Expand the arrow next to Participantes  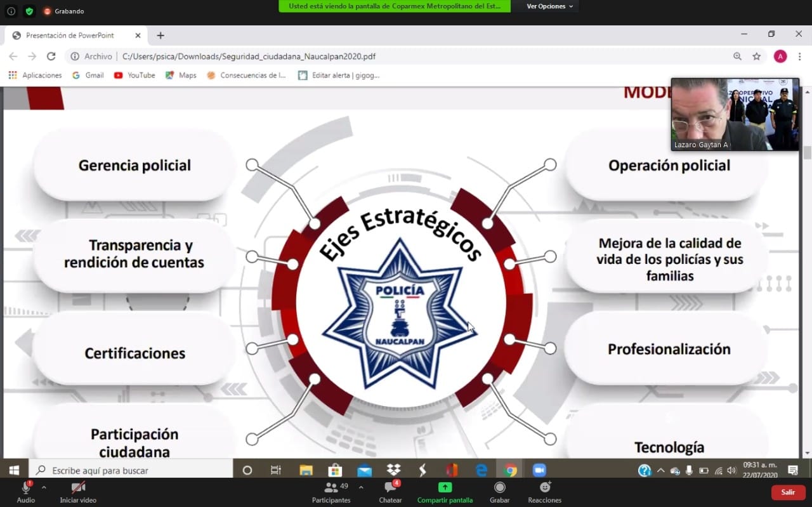click(361, 487)
